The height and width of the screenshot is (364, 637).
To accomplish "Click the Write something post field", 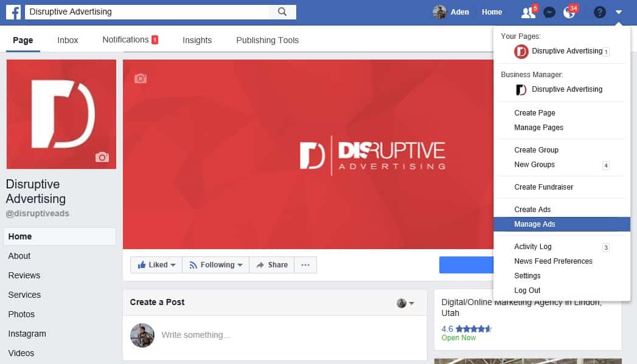I will (x=196, y=335).
